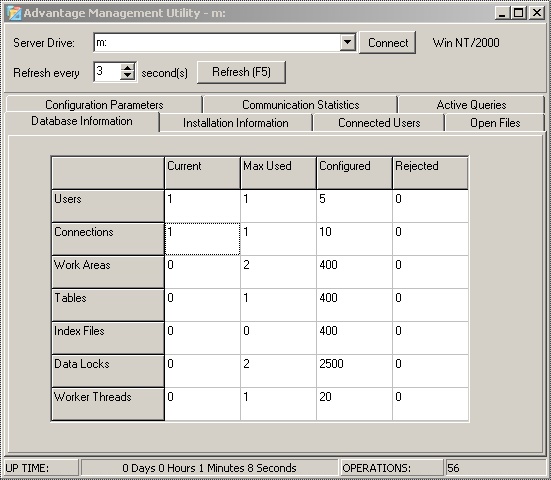This screenshot has width=551, height=480.
Task: Switch to the Connected Users tab
Action: (x=379, y=123)
